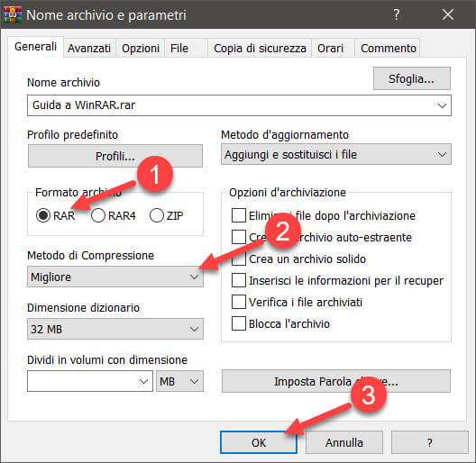This screenshot has height=463, width=476.
Task: Click the WinRAR icon in title bar
Action: coord(12,14)
